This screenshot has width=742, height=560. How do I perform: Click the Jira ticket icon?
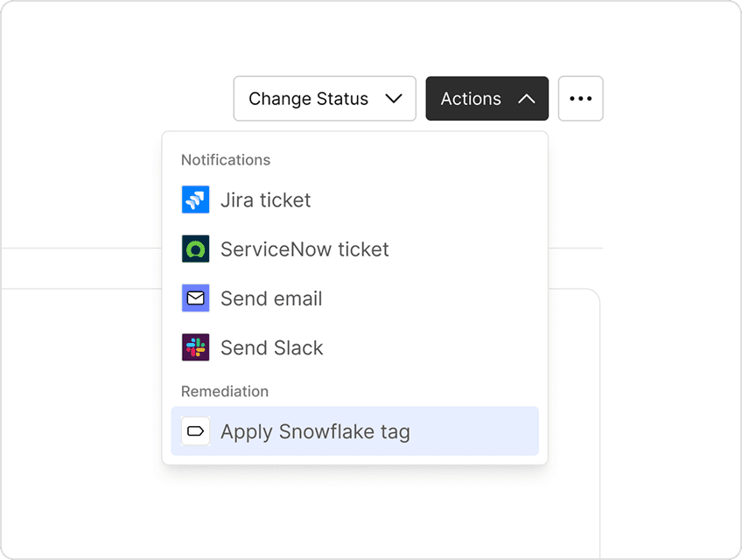pyautogui.click(x=194, y=199)
